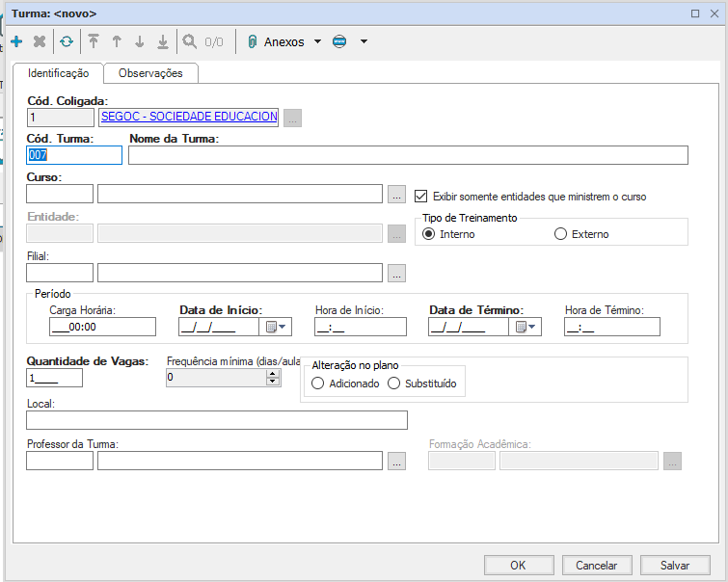The image size is (728, 582).
Task: Open Data de Término calendar dropdown
Action: (x=526, y=327)
